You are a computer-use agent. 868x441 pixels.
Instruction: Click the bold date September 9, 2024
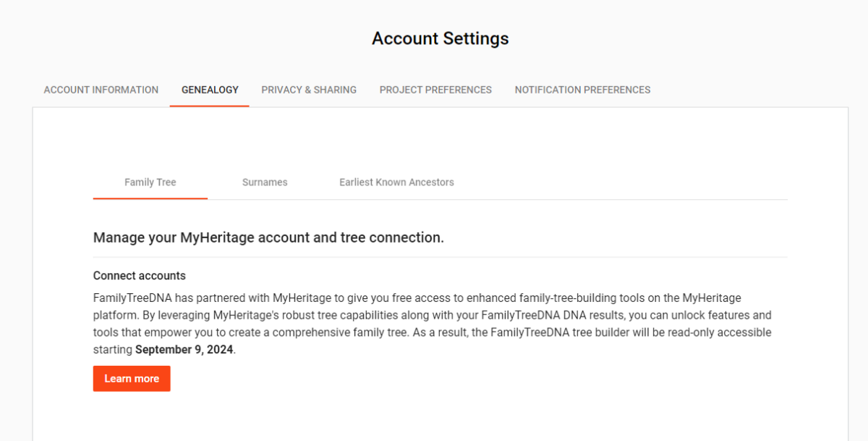pos(184,350)
